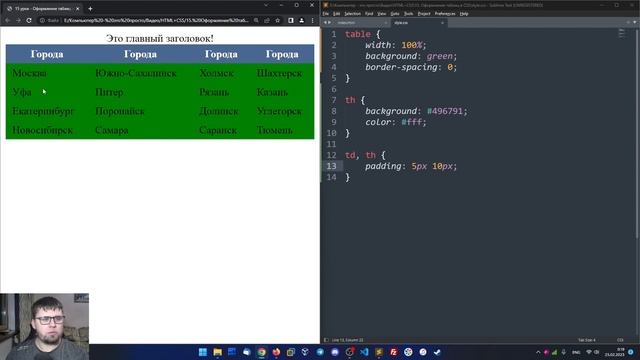640x360 pixels.
Task: Open the taskbar clock and date
Action: [x=615, y=352]
